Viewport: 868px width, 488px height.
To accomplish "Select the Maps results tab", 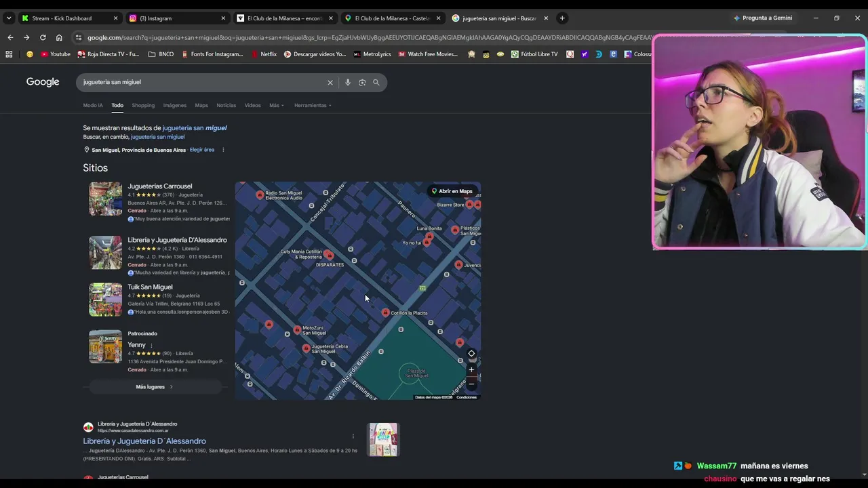I will pyautogui.click(x=201, y=105).
